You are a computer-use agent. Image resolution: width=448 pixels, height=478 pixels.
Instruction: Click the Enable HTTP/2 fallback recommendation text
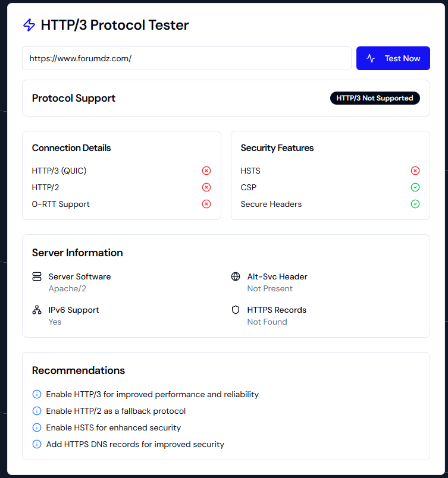coord(116,411)
